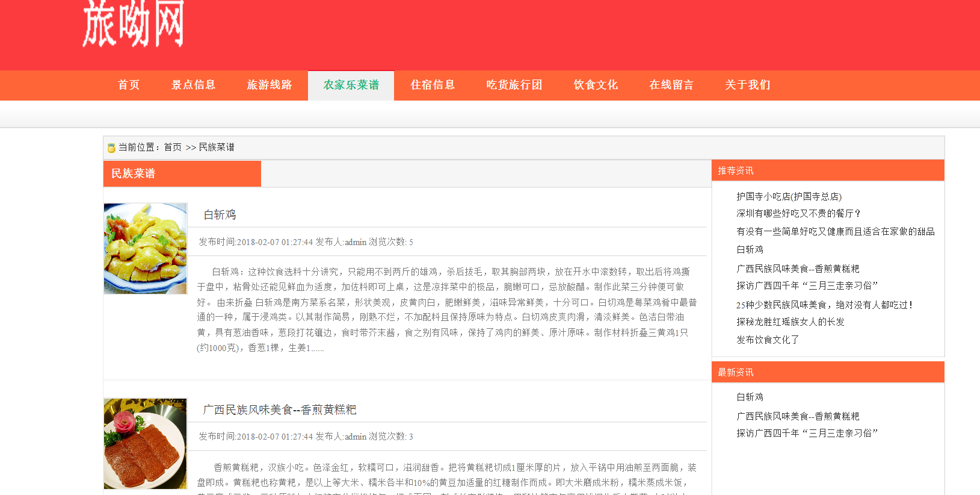Click the 旅呦网 site logo
Viewport: 980px width, 495px height.
point(133,24)
